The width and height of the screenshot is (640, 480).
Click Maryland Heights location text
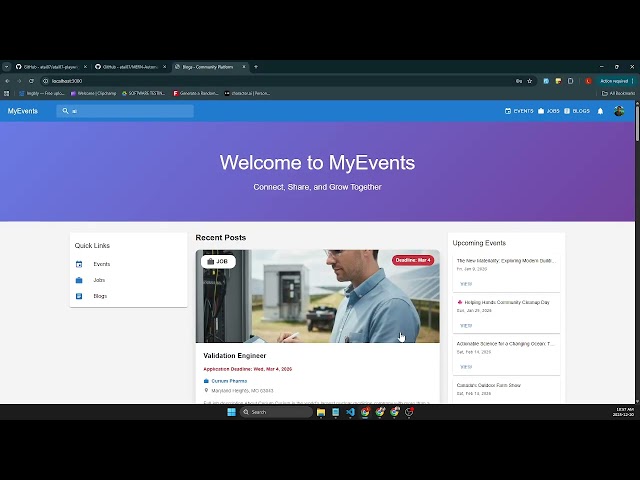[242, 391]
